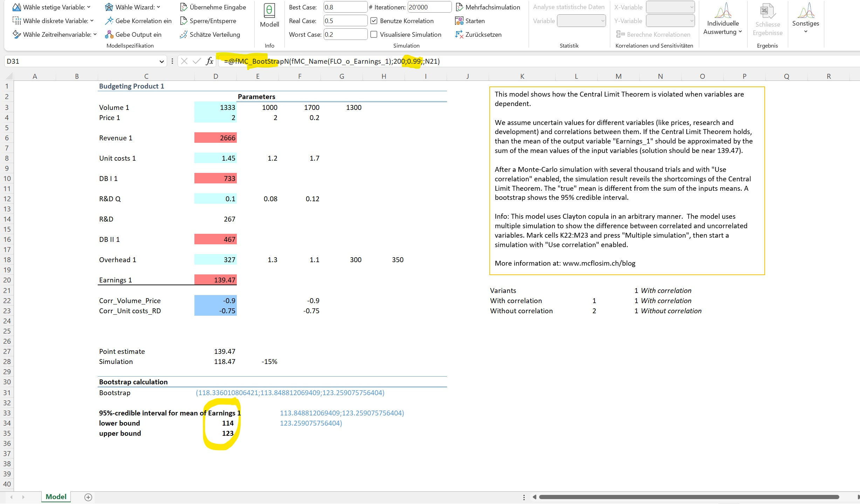Viewport: 860px width, 504px height.
Task: Click the Iterationen input field
Action: (429, 7)
